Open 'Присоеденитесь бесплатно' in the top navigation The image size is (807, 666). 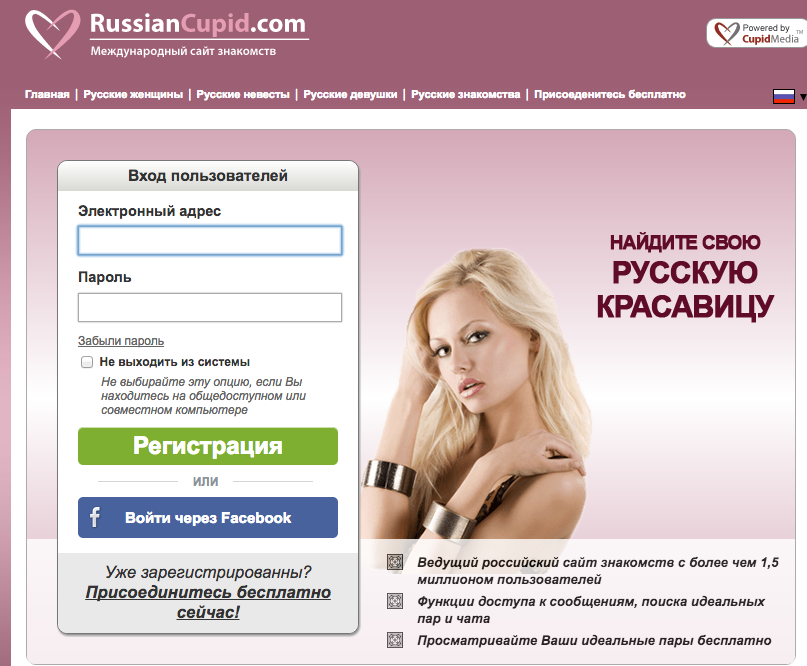(610, 94)
